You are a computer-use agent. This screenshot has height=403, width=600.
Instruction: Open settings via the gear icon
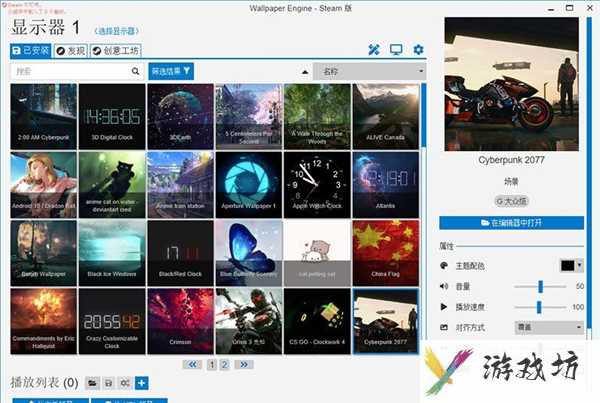(x=418, y=50)
